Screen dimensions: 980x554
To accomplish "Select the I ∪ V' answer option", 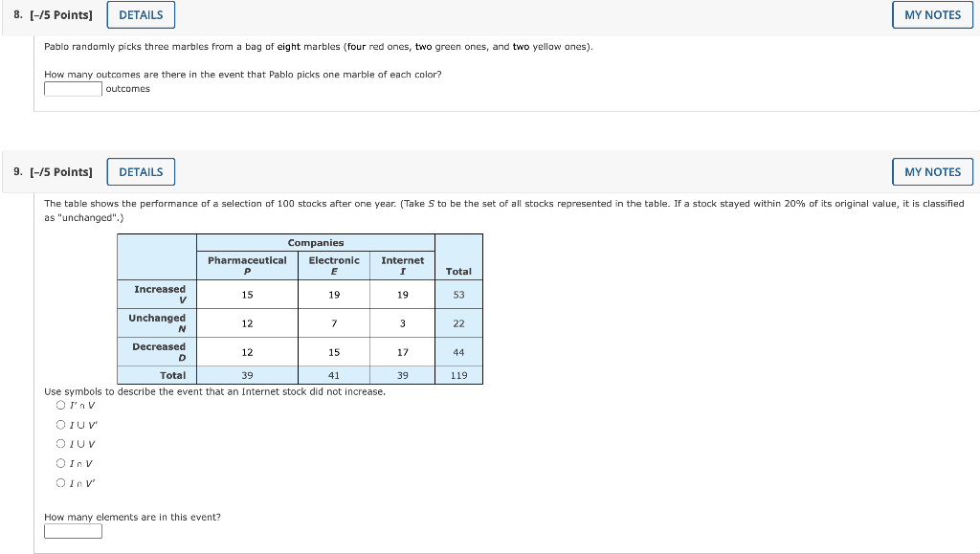I will point(59,424).
